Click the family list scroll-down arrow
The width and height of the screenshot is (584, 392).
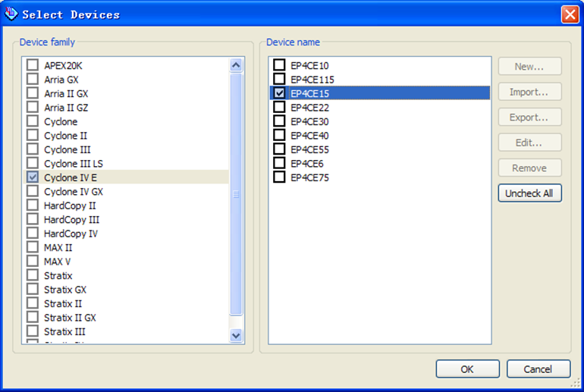click(x=236, y=335)
